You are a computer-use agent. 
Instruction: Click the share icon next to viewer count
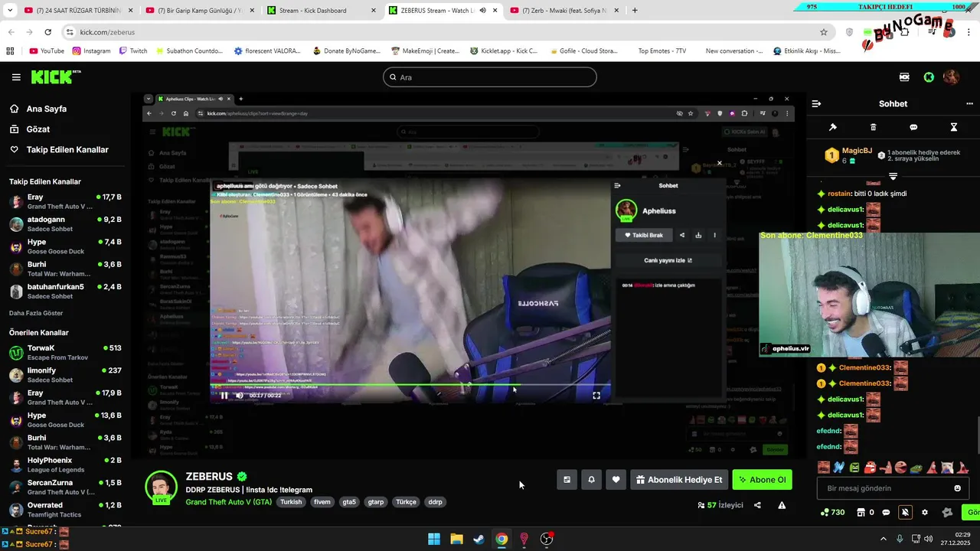(757, 505)
